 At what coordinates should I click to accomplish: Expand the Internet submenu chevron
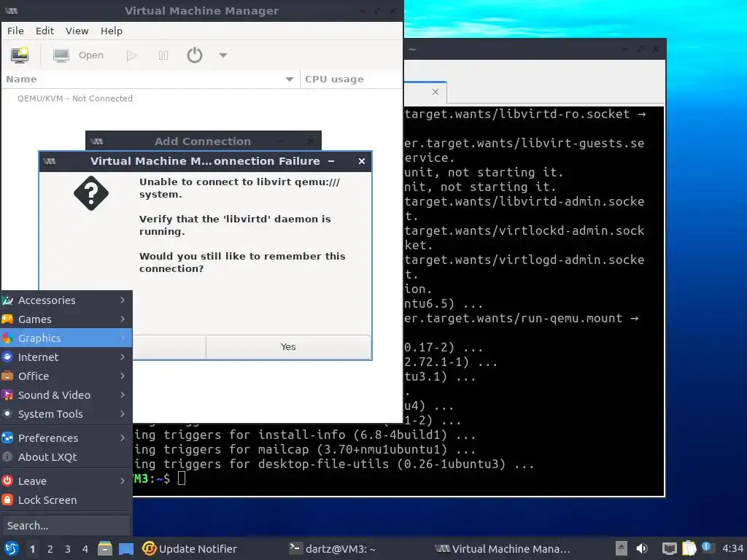pos(123,357)
